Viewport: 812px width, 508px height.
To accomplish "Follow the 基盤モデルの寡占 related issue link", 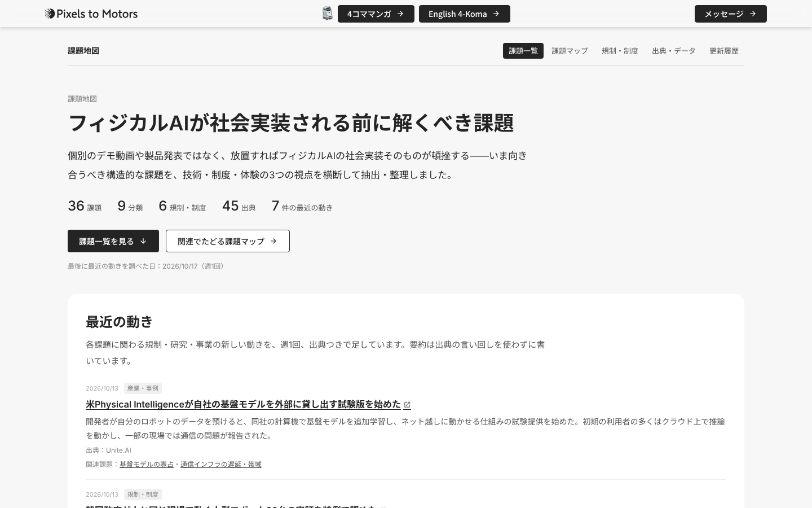I will [147, 464].
